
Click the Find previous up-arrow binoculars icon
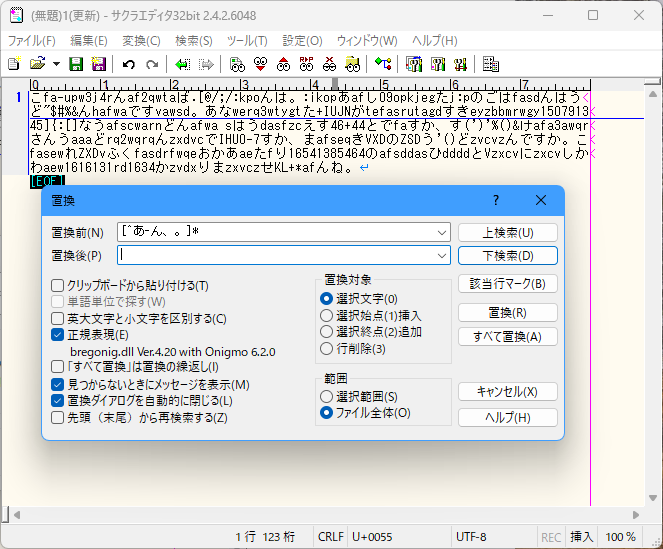coord(283,64)
